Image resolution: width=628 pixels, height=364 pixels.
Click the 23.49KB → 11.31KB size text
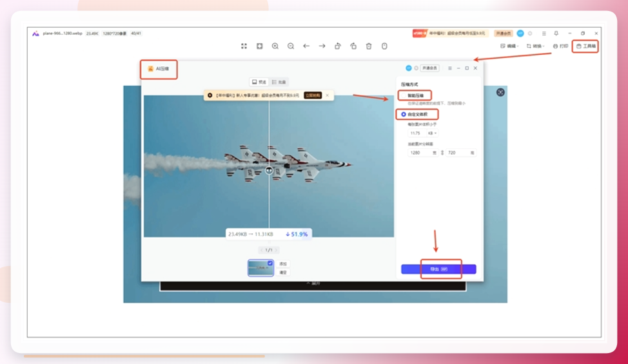pos(251,234)
